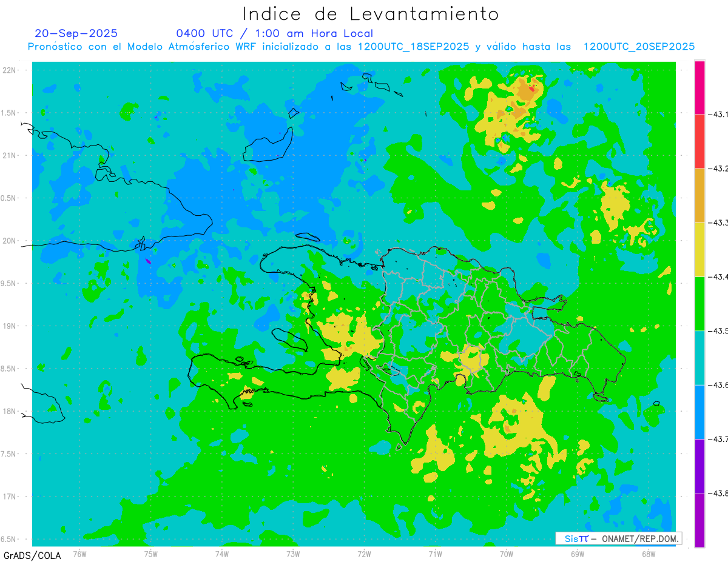Select the orange swatch in the color bar
The width and height of the screenshot is (728, 562).
pyautogui.click(x=699, y=195)
